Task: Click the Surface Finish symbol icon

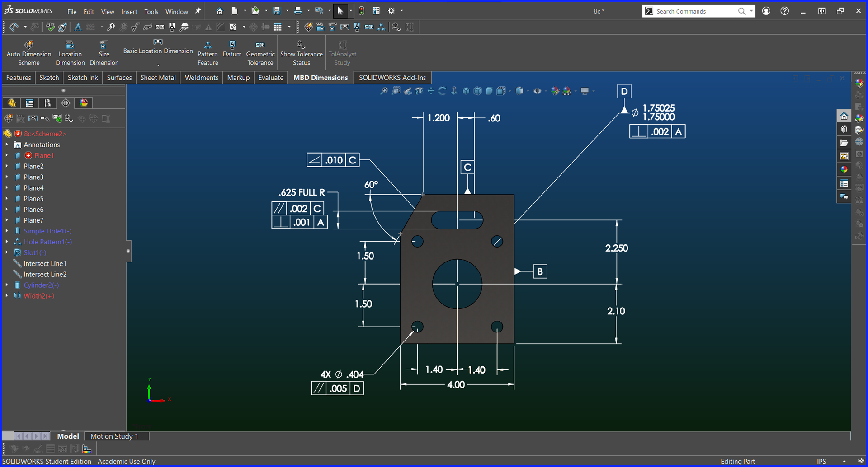Action: click(135, 27)
